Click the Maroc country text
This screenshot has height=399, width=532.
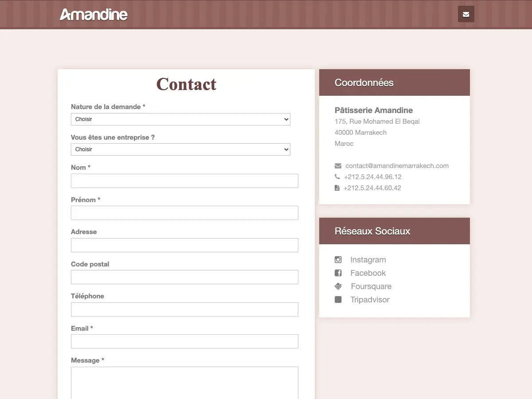[344, 144]
